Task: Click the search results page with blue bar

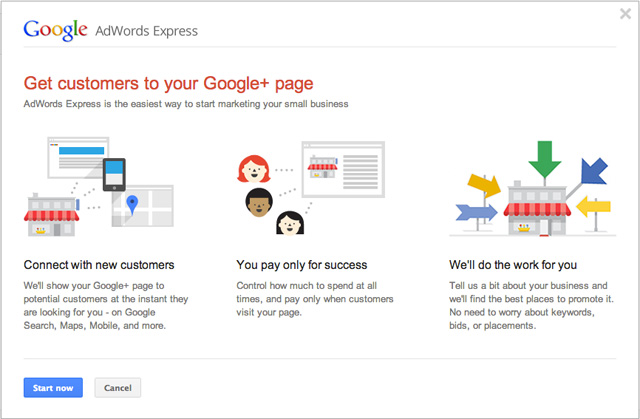Action: (x=78, y=157)
